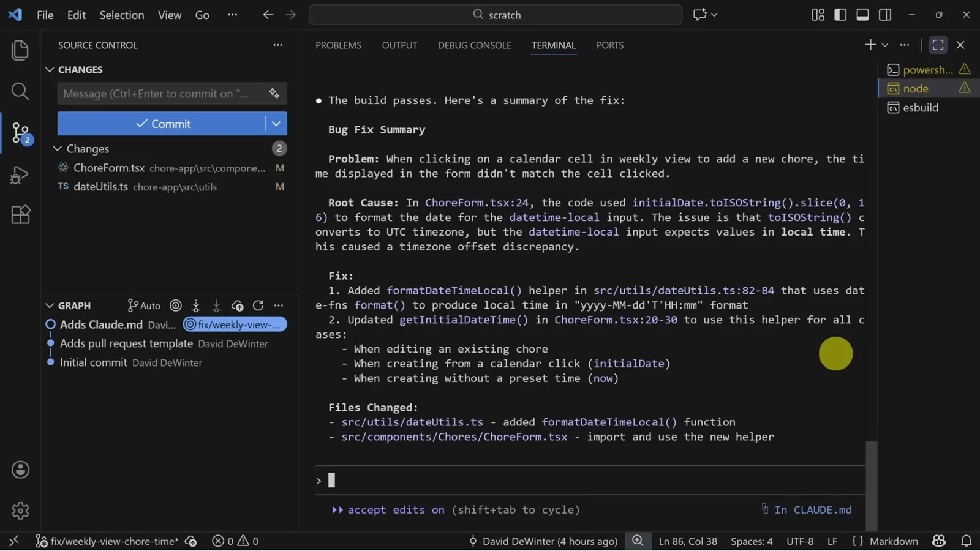This screenshot has width=980, height=551.
Task: Open the Search view in activity bar
Action: (20, 91)
